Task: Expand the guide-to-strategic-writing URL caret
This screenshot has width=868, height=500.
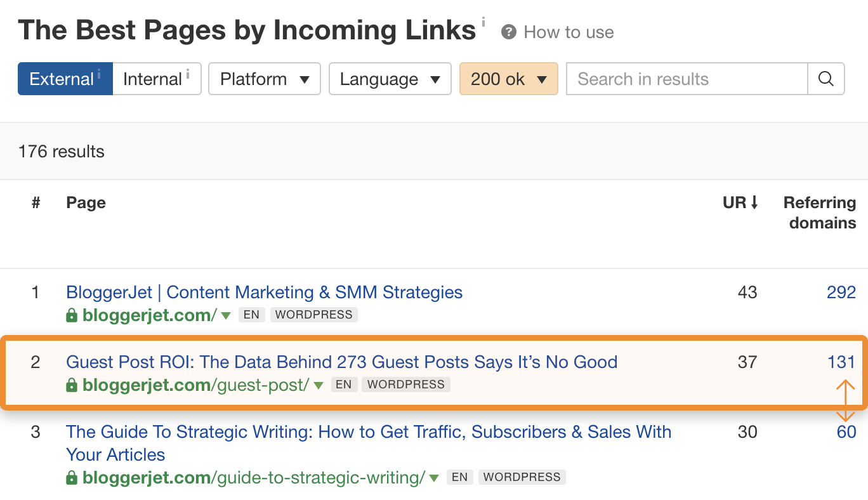Action: 434,478
